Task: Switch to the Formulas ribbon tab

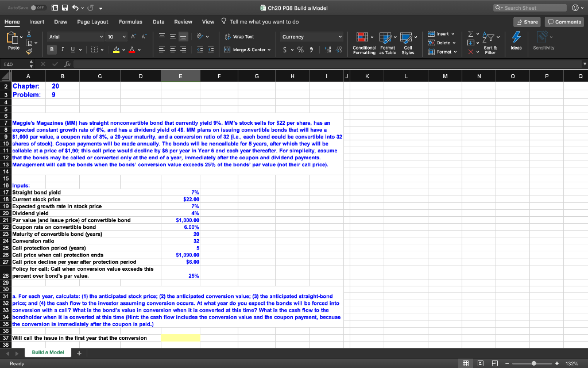Action: pyautogui.click(x=130, y=21)
